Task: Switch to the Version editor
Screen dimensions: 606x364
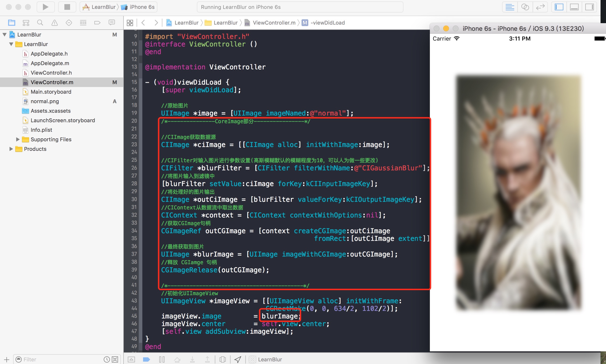Action: 540,7
